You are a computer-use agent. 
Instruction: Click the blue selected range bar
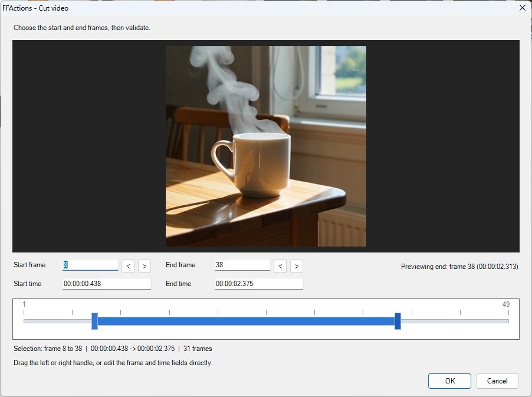pyautogui.click(x=246, y=321)
